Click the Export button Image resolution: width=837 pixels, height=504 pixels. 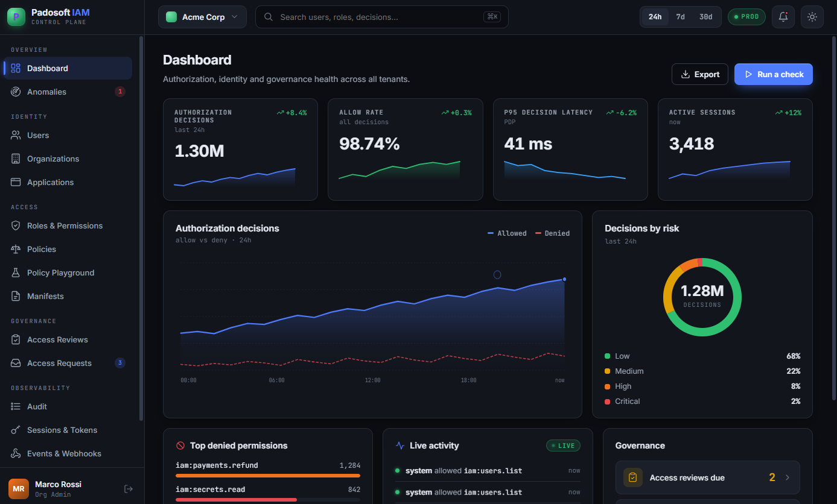700,74
